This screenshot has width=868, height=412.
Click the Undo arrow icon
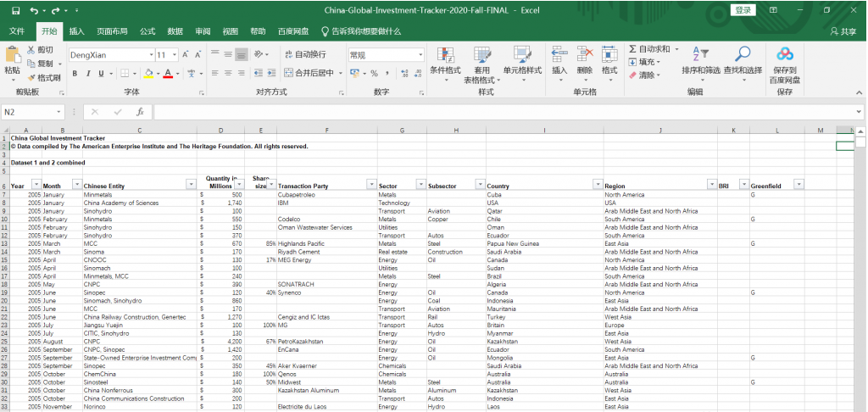(34, 10)
